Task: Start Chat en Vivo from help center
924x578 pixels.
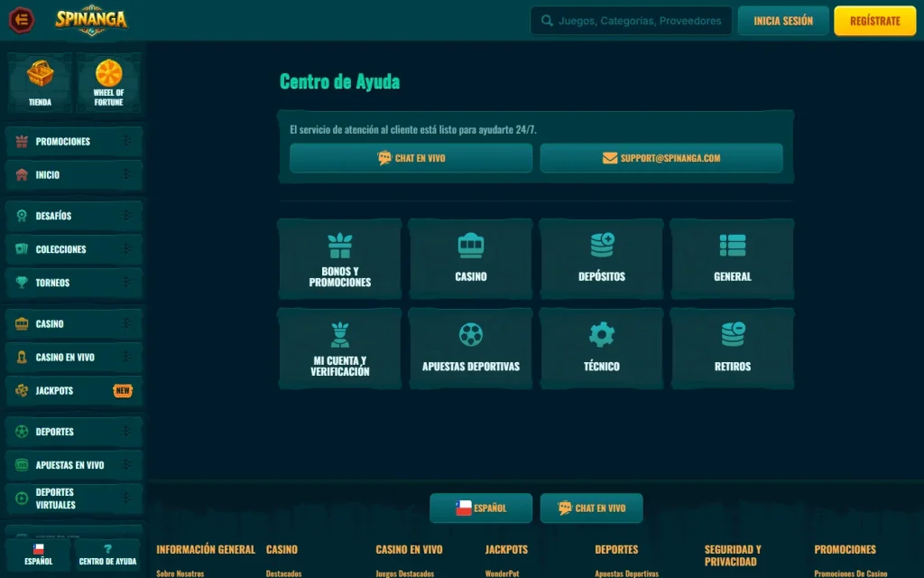Action: click(x=411, y=158)
